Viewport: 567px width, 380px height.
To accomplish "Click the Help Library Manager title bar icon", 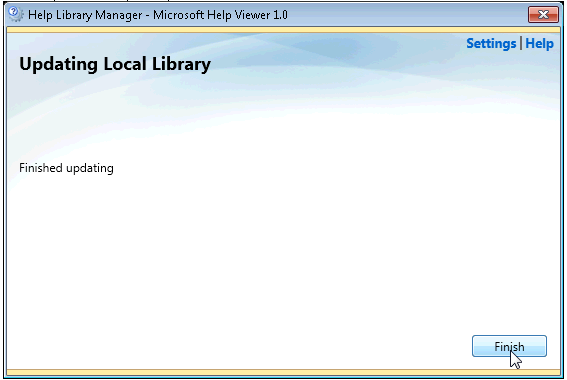I will tap(16, 14).
